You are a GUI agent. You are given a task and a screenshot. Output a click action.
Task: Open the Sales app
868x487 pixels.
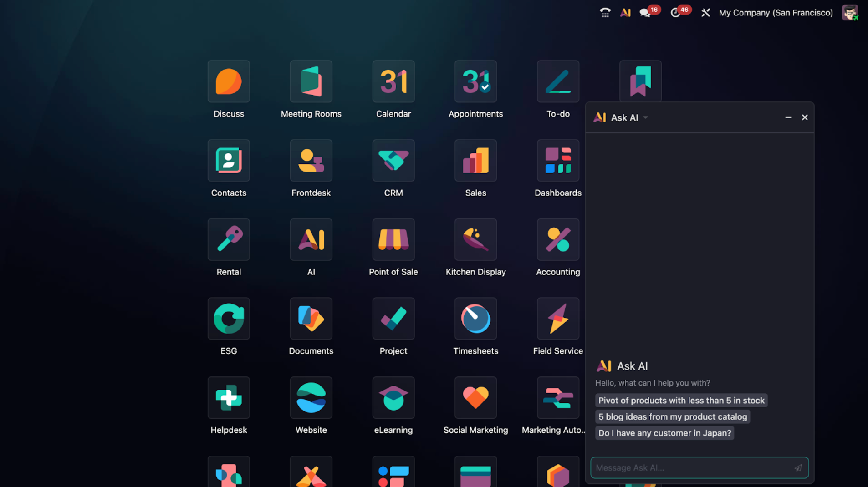pyautogui.click(x=475, y=161)
